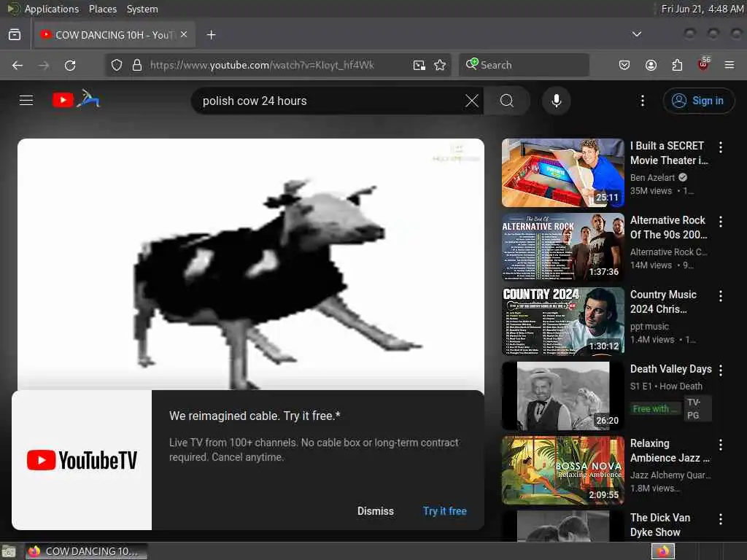
Task: Open the YouTube guide hamburger menu
Action: click(26, 101)
